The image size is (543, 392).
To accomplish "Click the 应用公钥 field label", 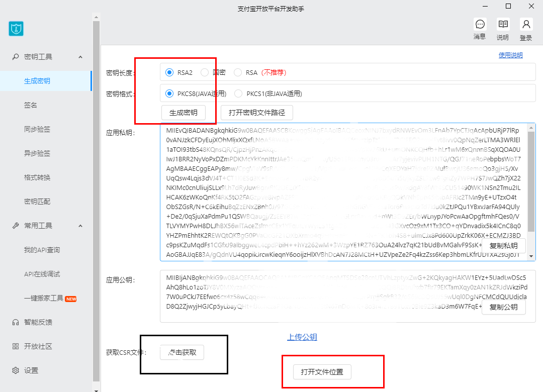I will [120, 280].
